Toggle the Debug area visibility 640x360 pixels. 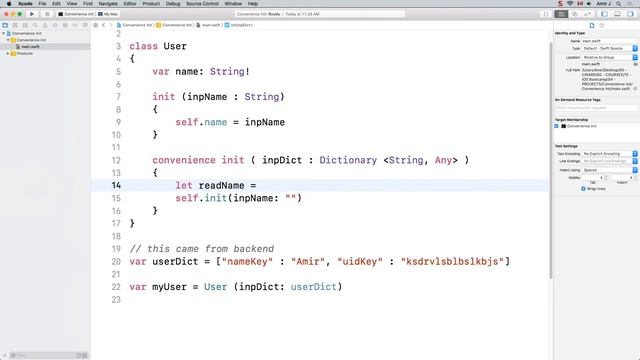[x=617, y=14]
